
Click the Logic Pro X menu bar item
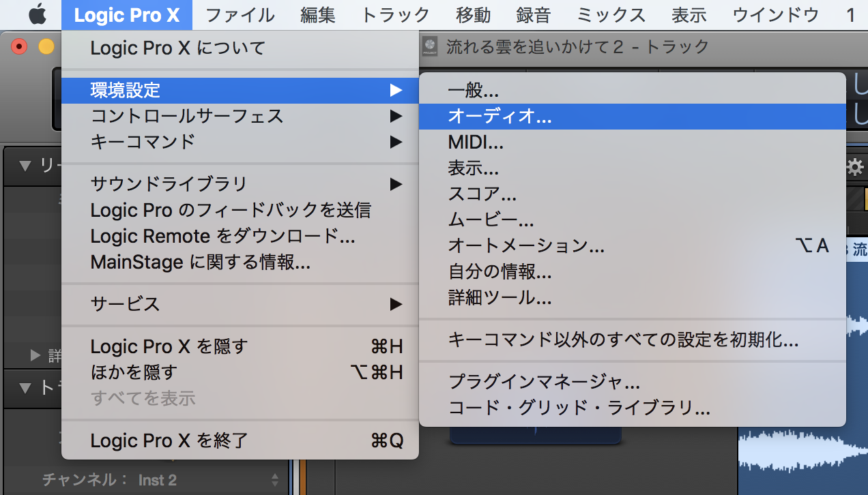click(x=126, y=14)
